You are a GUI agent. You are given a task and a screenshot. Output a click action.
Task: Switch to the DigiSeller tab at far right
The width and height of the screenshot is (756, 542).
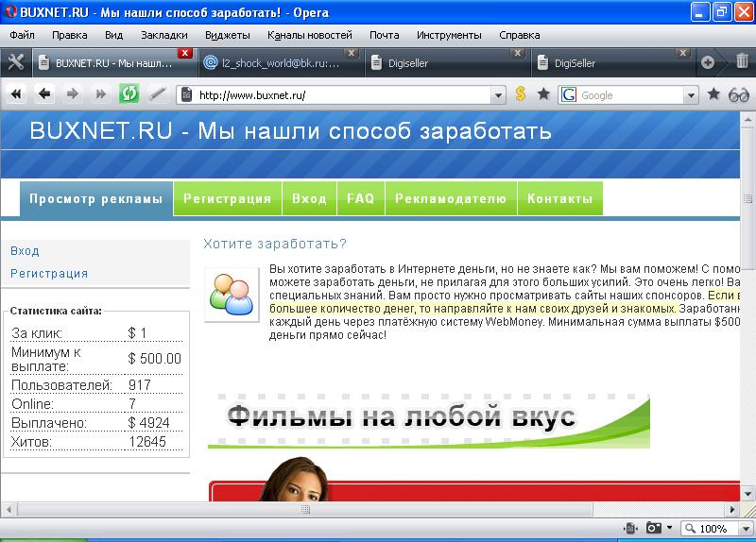pos(613,63)
